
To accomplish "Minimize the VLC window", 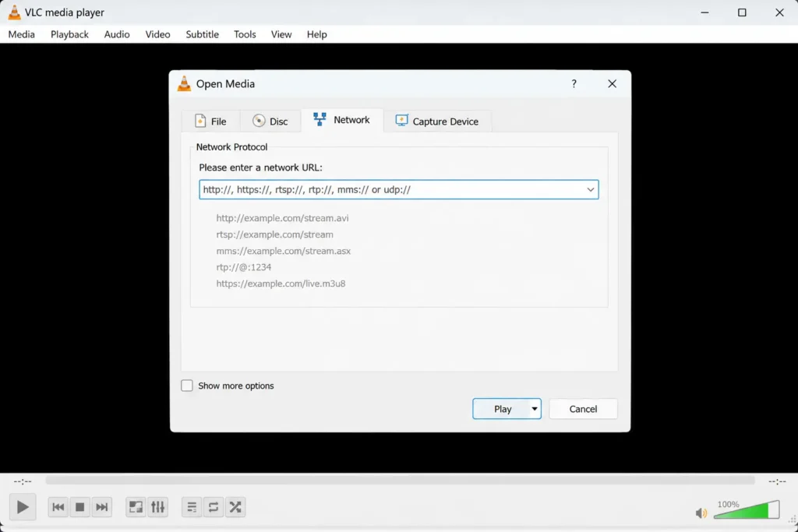I will tap(704, 12).
